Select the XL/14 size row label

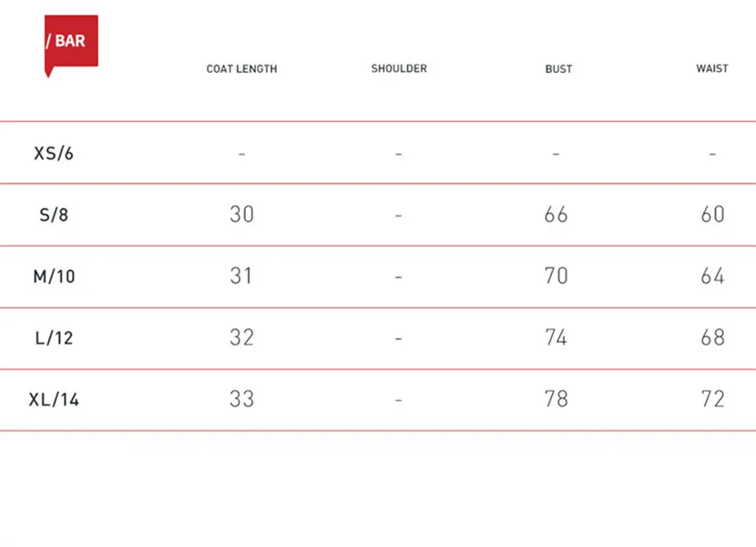(54, 399)
